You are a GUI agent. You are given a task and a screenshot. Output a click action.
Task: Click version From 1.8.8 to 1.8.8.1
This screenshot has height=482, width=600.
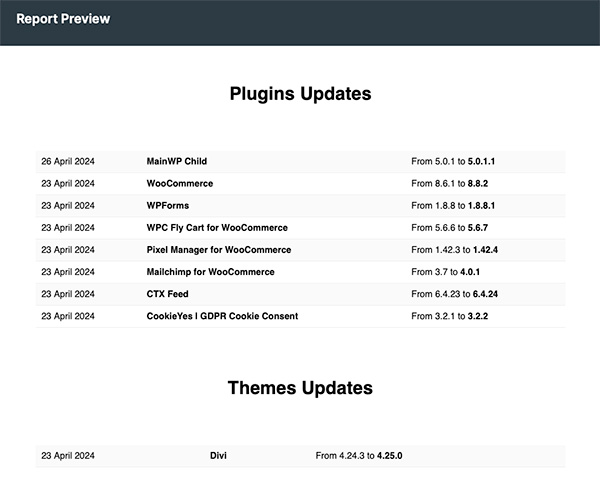point(453,206)
